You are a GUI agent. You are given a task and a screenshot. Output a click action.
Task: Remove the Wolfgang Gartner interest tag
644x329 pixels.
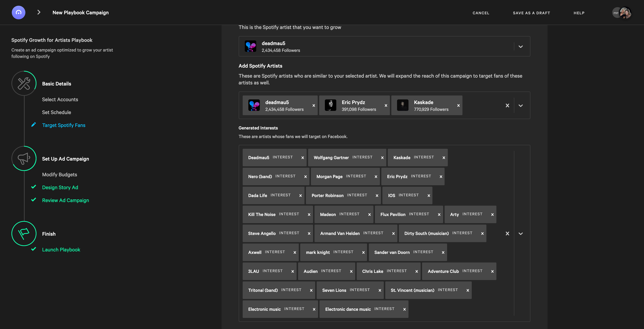[382, 158]
